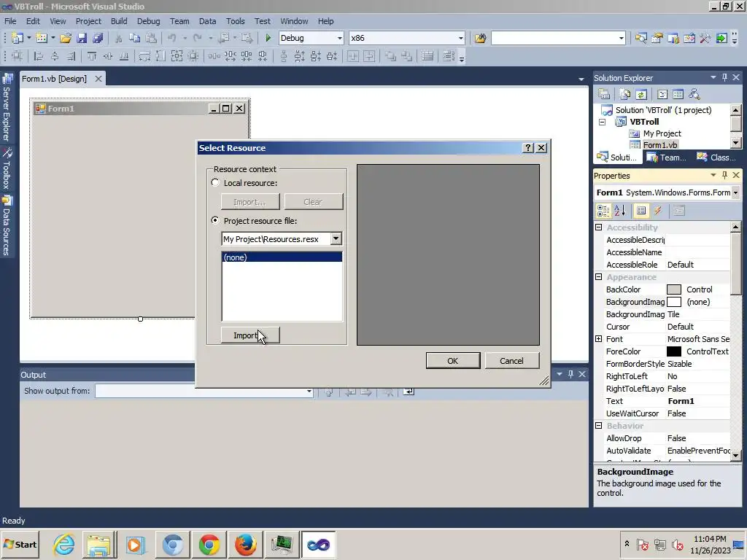This screenshot has height=560, width=747.
Task: Select the (none) entry in resource list
Action: tap(282, 257)
